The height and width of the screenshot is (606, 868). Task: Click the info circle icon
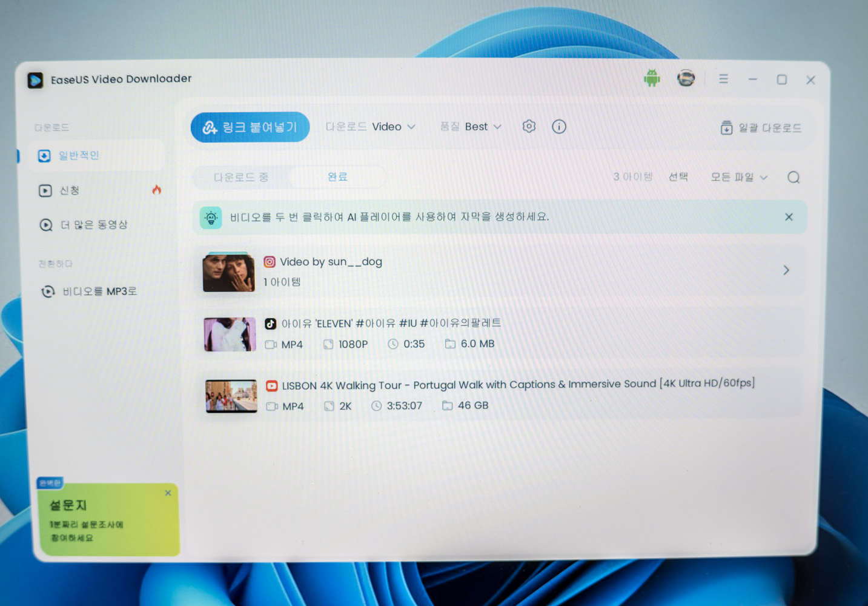558,127
